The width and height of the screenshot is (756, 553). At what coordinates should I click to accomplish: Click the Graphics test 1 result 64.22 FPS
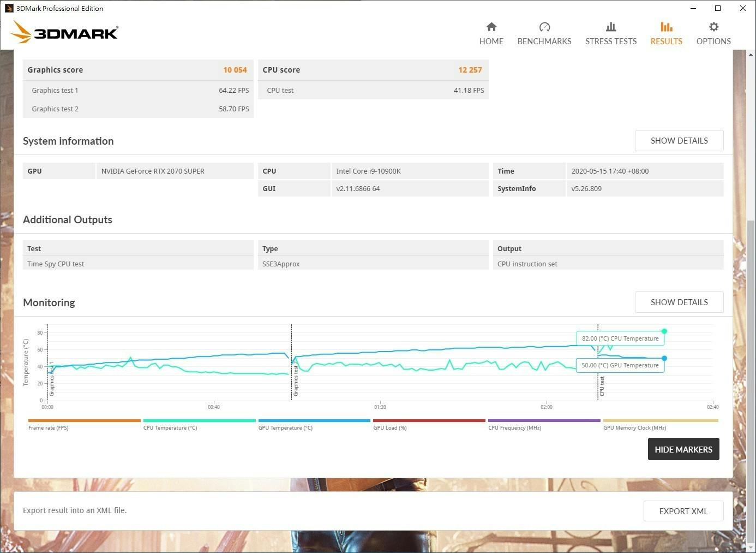tap(234, 90)
